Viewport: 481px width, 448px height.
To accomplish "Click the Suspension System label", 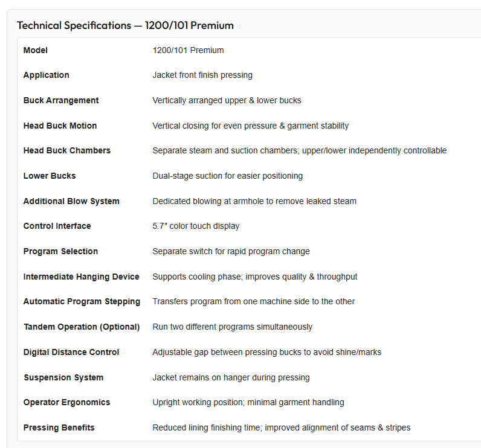I will point(63,377).
